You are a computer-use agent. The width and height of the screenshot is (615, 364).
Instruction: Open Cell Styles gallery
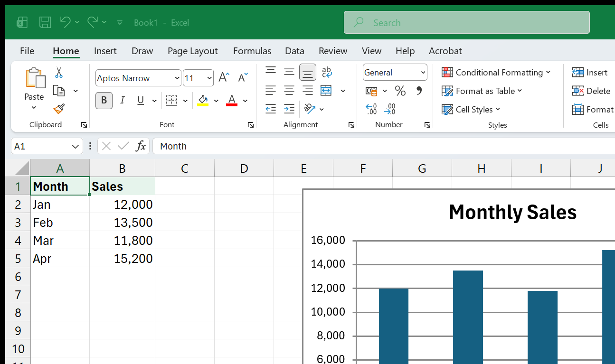[x=471, y=109]
